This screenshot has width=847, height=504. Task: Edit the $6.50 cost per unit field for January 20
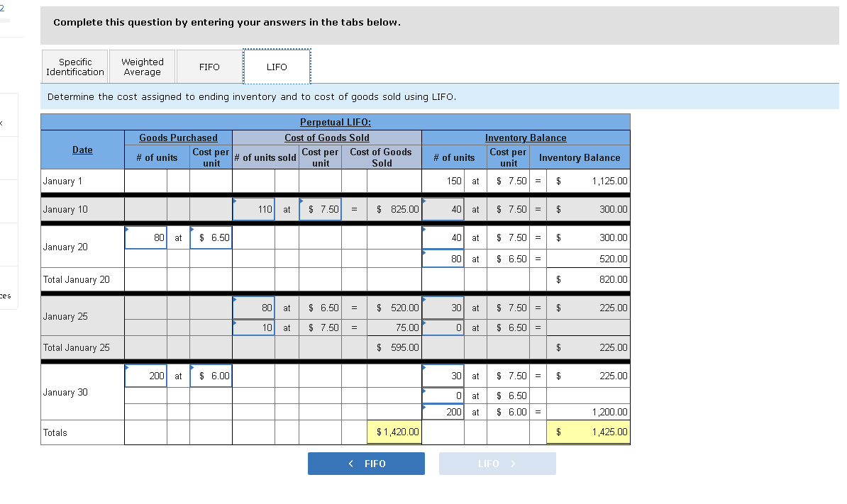tap(211, 237)
